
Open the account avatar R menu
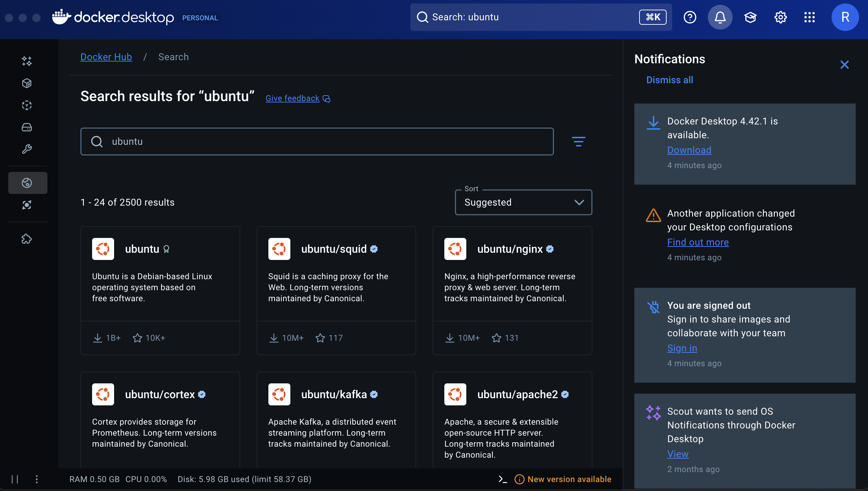(845, 17)
